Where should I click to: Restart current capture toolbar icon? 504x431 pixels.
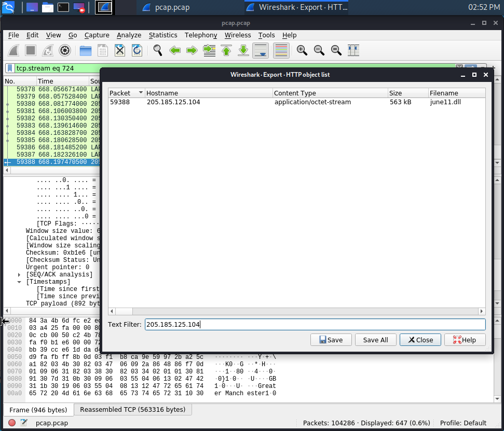[48, 50]
